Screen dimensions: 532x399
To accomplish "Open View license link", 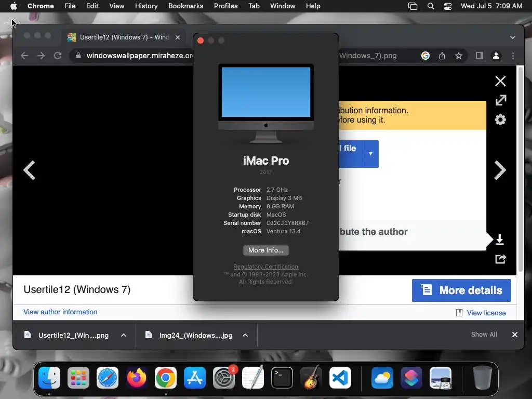I will click(486, 313).
